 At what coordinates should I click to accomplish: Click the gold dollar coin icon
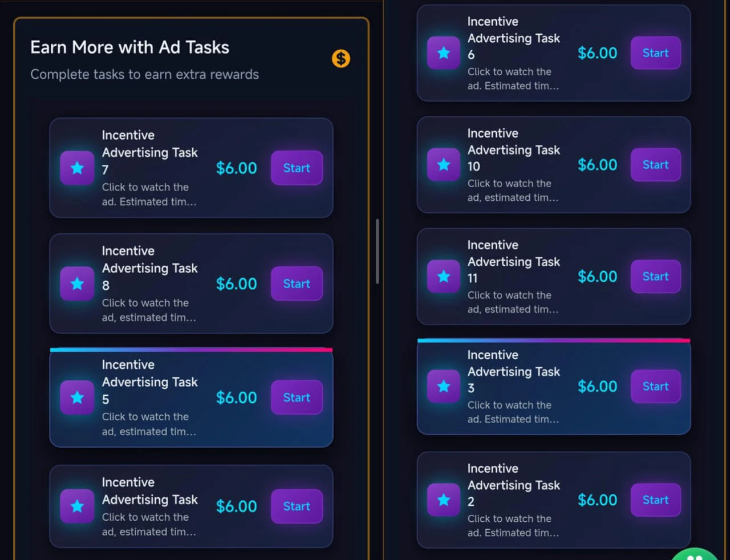(x=340, y=58)
